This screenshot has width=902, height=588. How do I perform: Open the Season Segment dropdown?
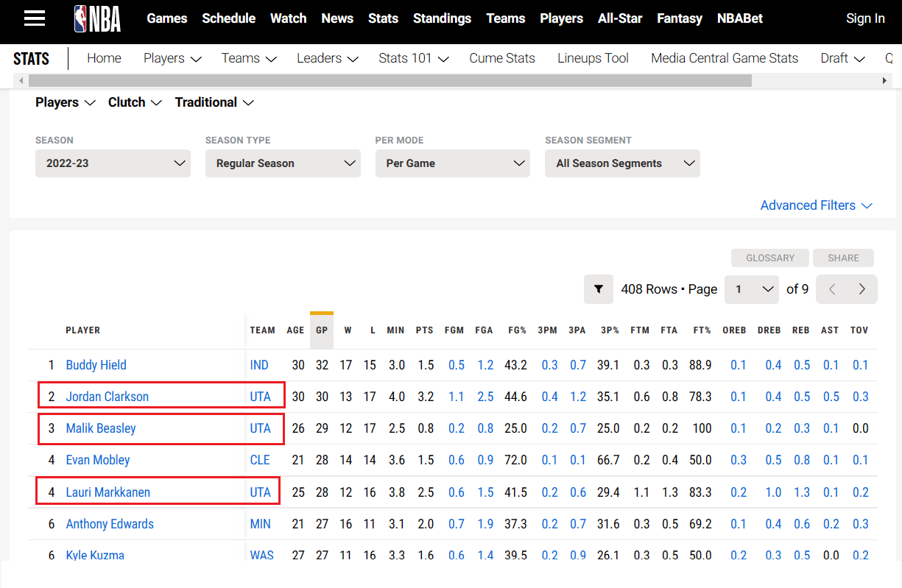coord(622,163)
